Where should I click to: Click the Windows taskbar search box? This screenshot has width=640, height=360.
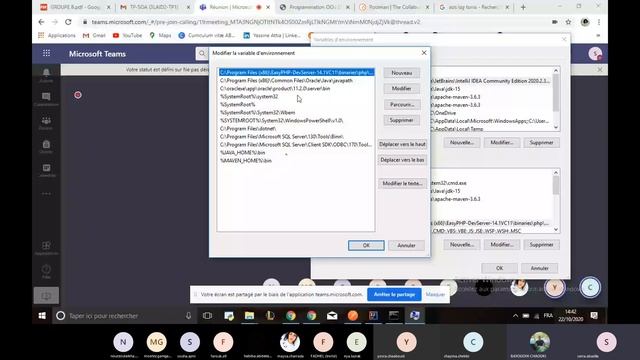(123, 316)
